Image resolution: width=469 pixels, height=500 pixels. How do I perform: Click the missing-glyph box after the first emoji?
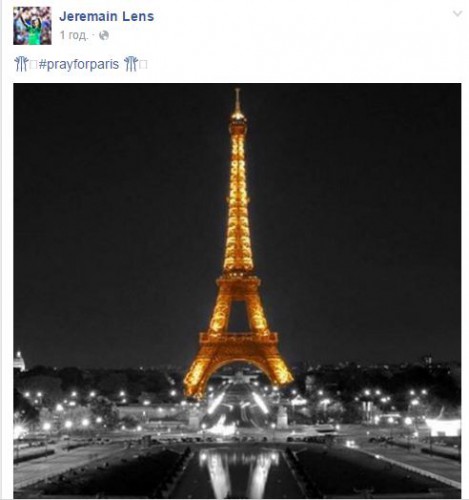coord(33,65)
